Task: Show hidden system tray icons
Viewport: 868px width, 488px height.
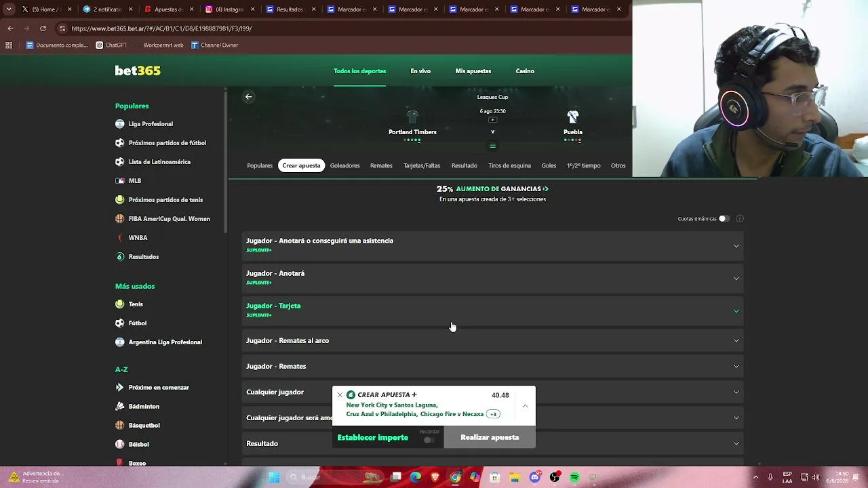Action: click(x=755, y=477)
